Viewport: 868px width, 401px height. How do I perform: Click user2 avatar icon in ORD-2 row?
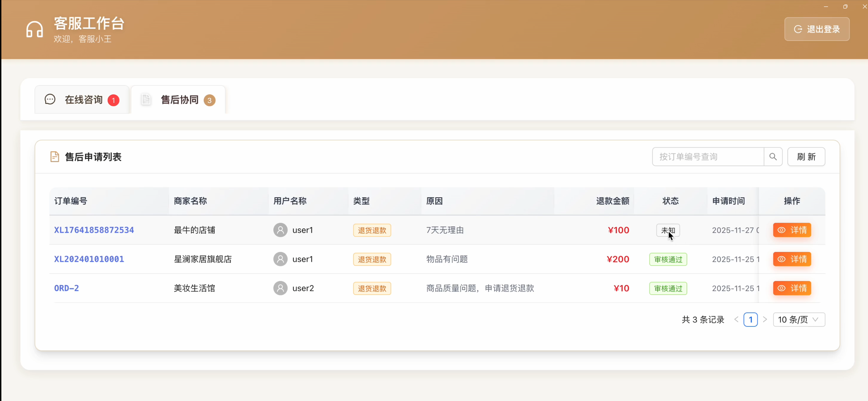click(x=280, y=288)
